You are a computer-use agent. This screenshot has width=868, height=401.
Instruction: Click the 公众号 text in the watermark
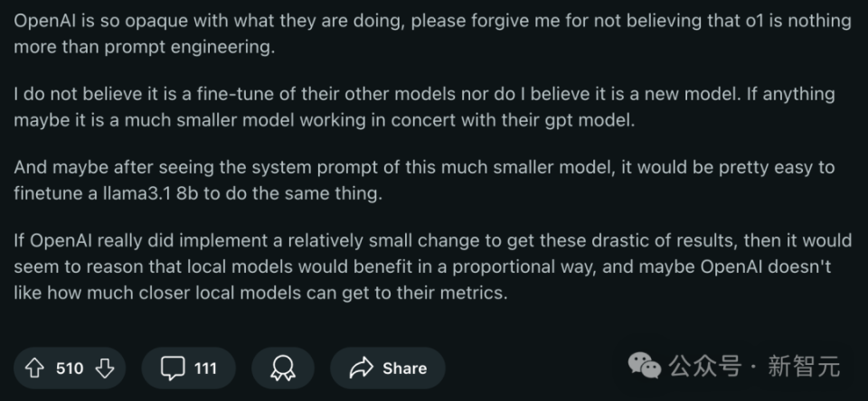pyautogui.click(x=704, y=366)
